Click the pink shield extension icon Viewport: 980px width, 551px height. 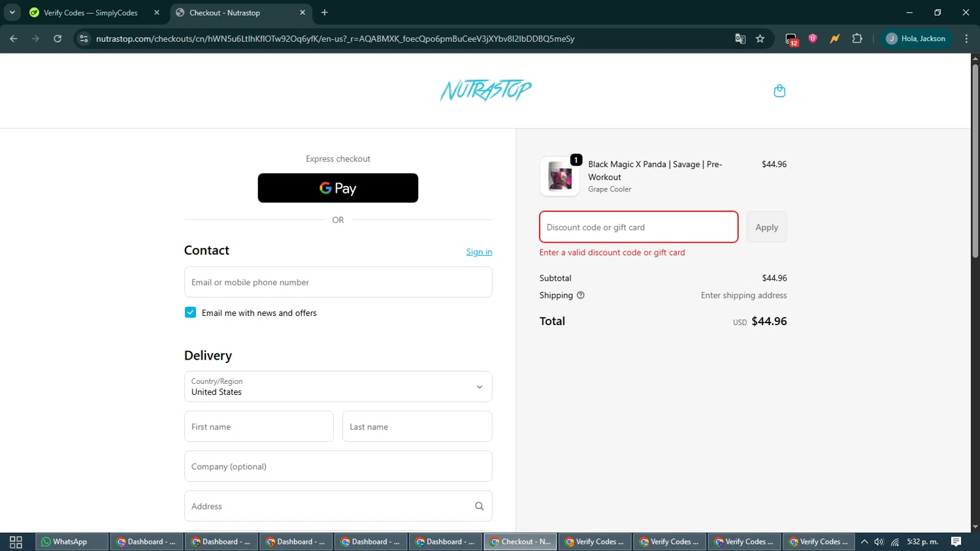(813, 39)
